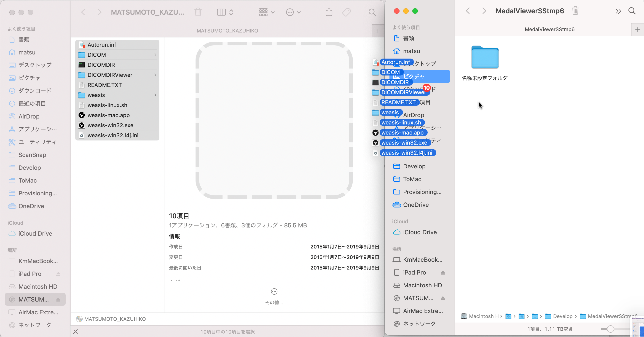Image resolution: width=644 pixels, height=337 pixels.
Task: Expand the DICOM folder chevron in left list
Action: 155,54
